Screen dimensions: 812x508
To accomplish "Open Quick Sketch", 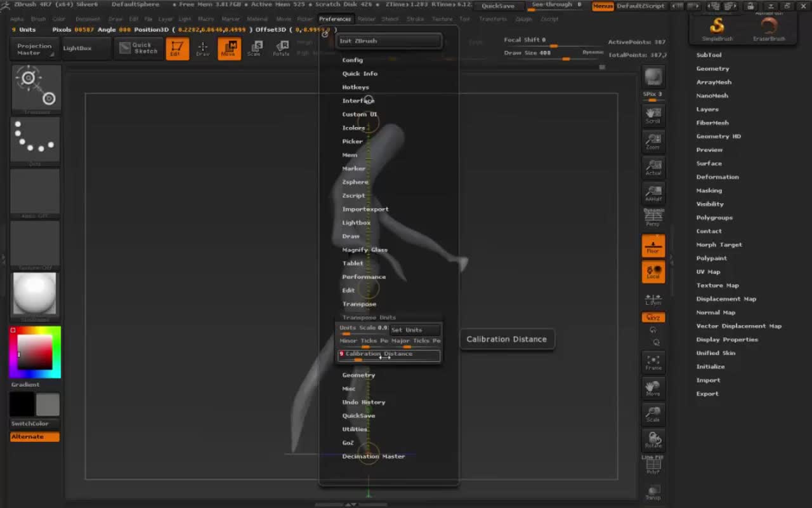I will 139,48.
